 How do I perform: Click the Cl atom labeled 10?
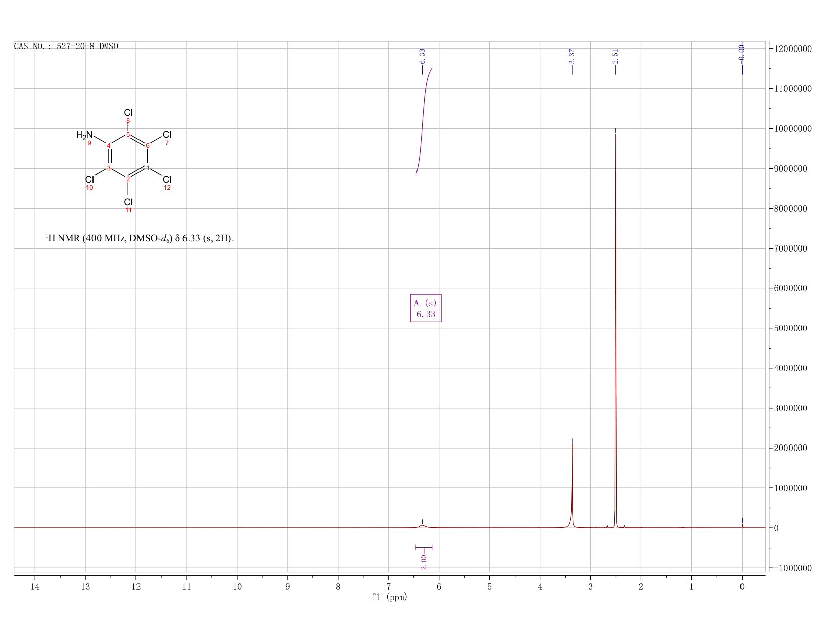coord(89,179)
